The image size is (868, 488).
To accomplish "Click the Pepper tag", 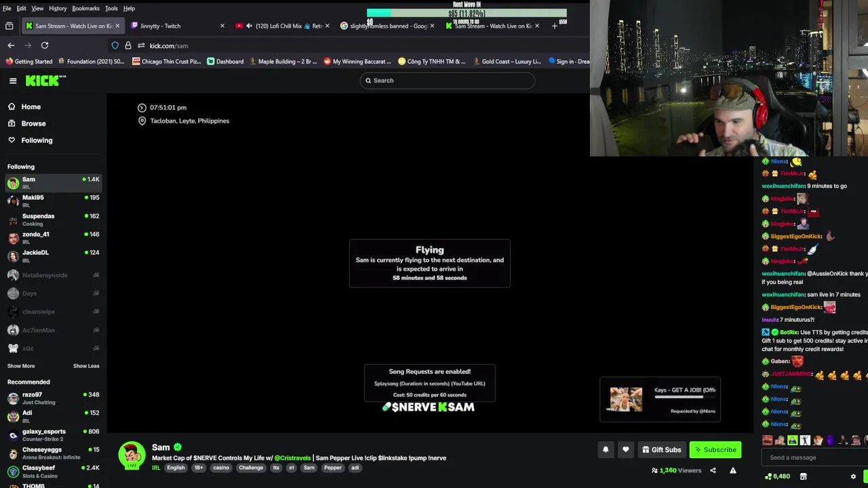I will tap(332, 468).
